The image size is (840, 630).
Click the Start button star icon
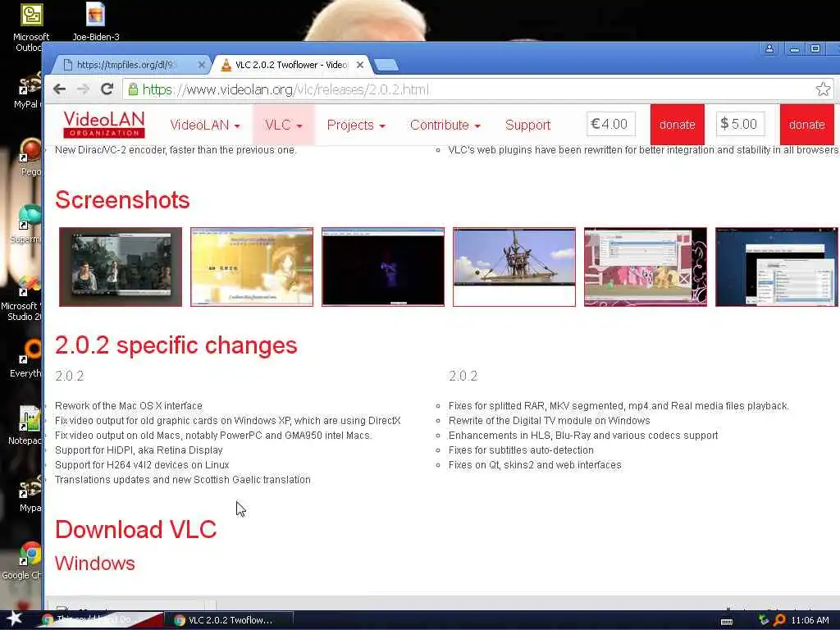coord(14,619)
